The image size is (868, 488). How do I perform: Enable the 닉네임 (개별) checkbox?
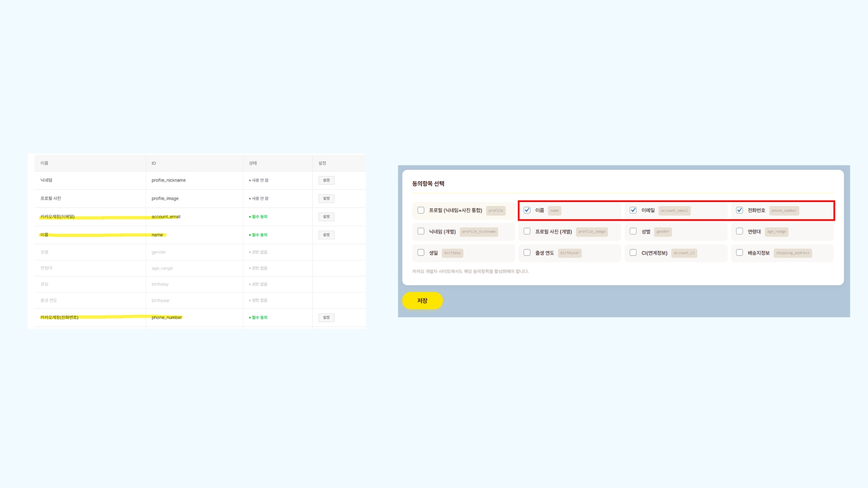(421, 231)
